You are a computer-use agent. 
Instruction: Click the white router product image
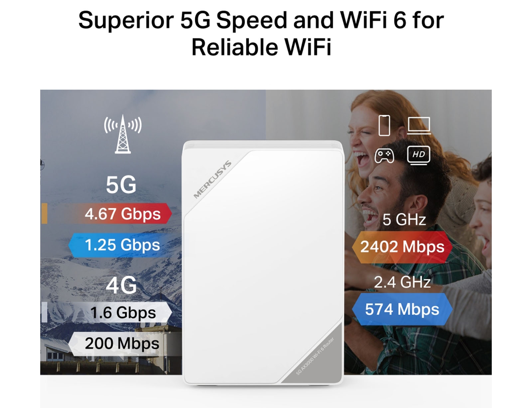tap(263, 263)
